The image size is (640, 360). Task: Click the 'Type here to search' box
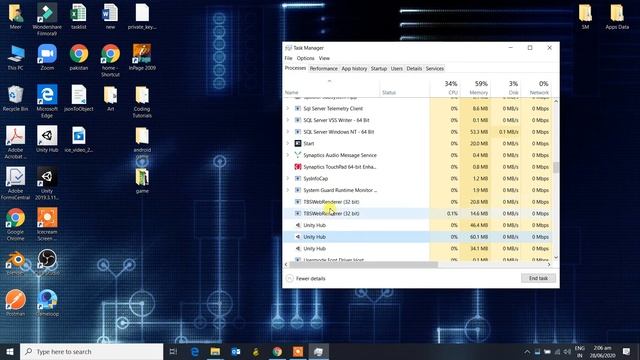(91, 351)
